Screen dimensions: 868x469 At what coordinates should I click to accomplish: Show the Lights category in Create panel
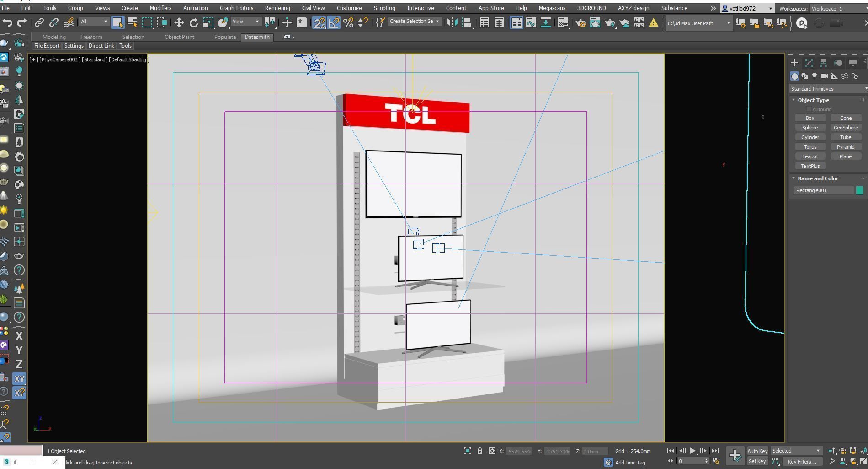pos(814,76)
